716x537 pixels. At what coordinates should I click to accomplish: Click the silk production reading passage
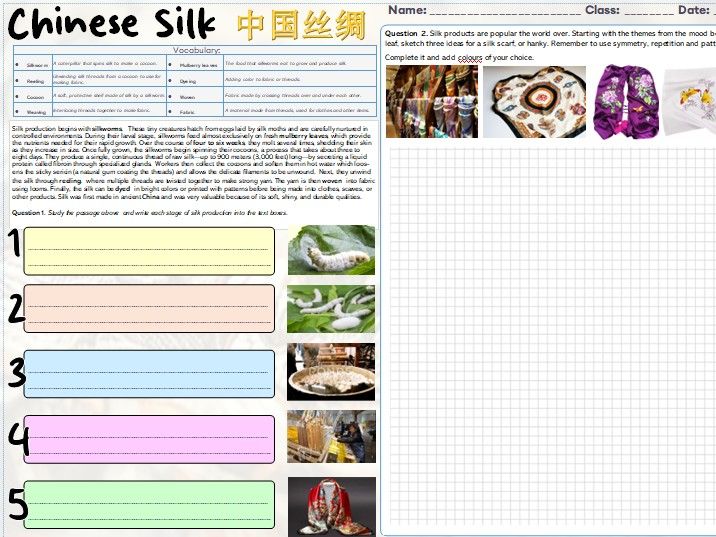193,163
